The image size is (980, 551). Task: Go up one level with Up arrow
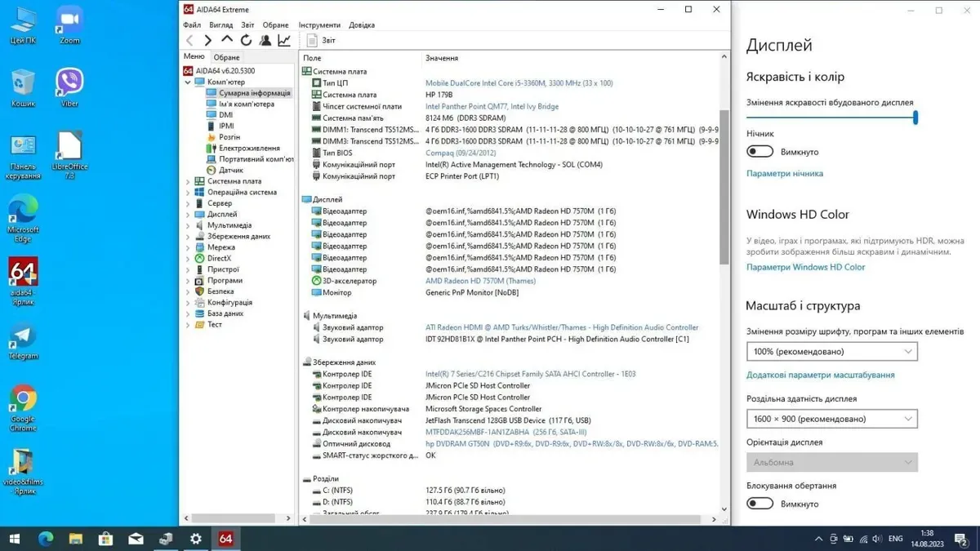click(227, 40)
